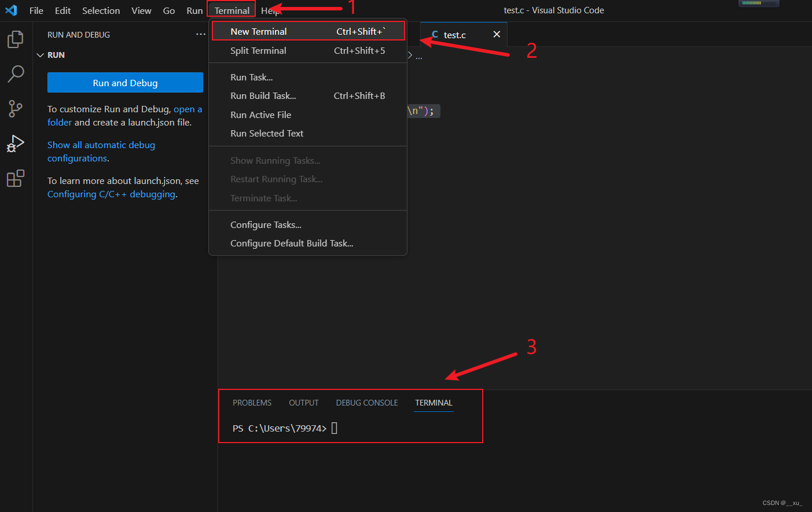Select Run Task... menu entry
Image resolution: width=812 pixels, height=512 pixels.
click(x=308, y=77)
